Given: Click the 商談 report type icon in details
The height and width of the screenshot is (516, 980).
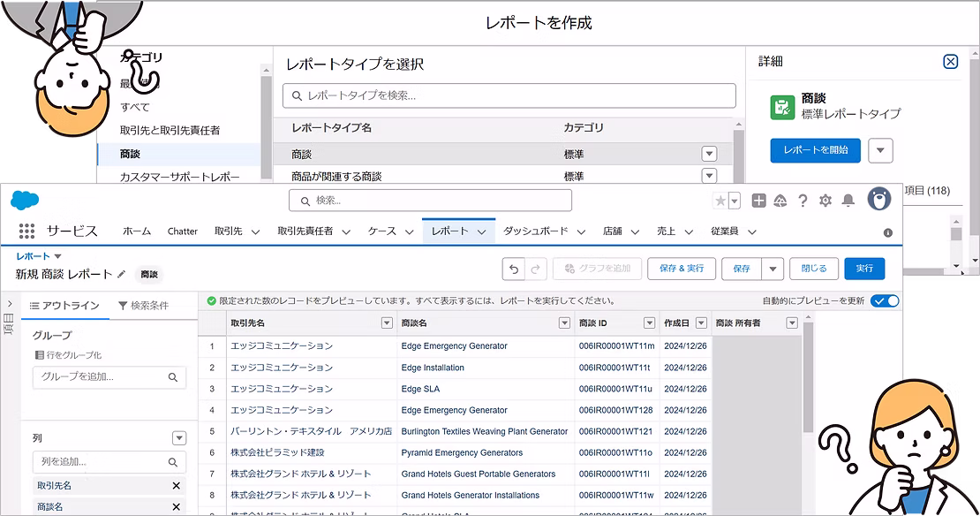Looking at the screenshot, I should (782, 107).
